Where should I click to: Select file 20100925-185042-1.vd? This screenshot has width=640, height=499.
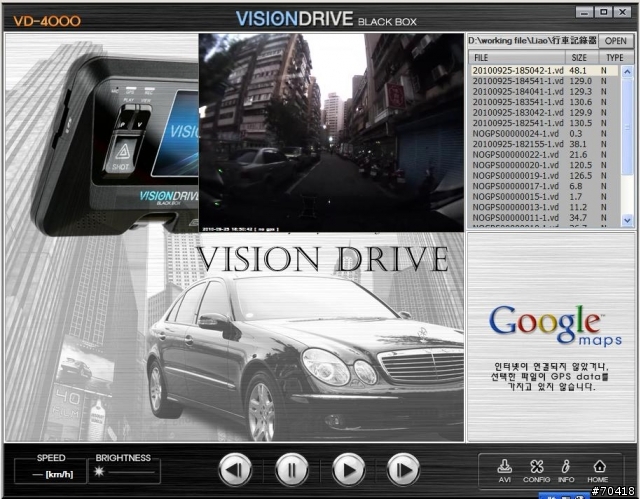(x=544, y=71)
